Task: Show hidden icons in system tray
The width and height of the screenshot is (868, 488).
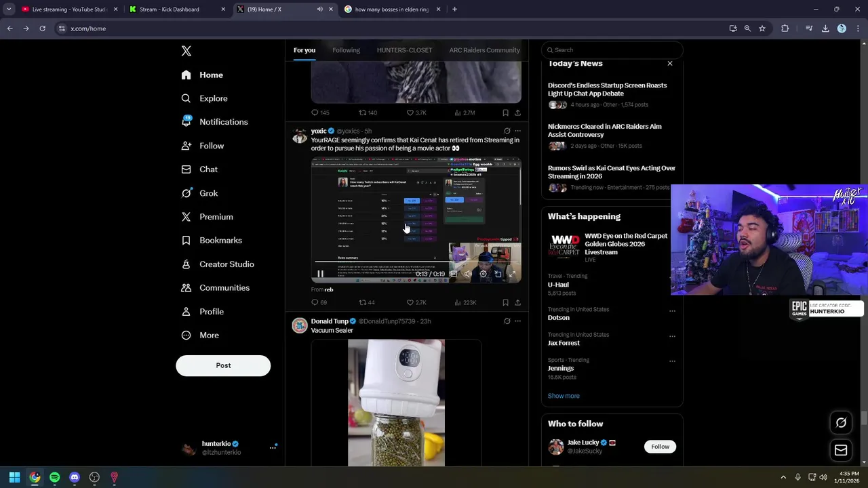Action: [x=783, y=477]
